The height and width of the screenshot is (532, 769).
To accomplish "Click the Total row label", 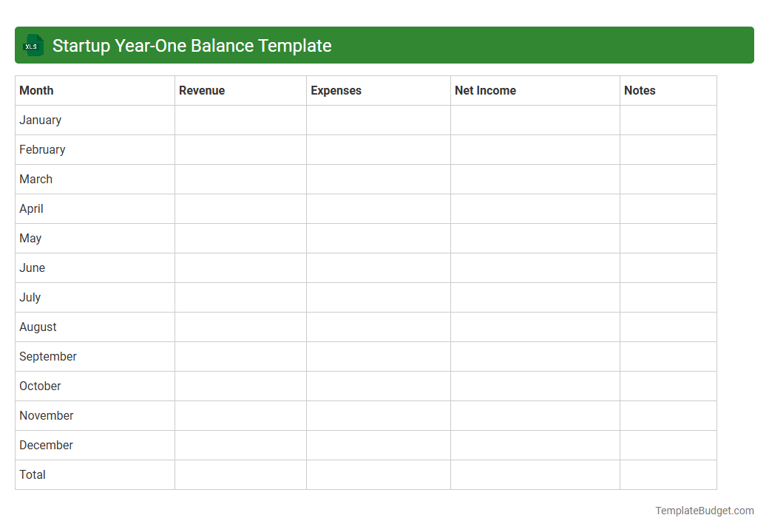I will click(33, 474).
